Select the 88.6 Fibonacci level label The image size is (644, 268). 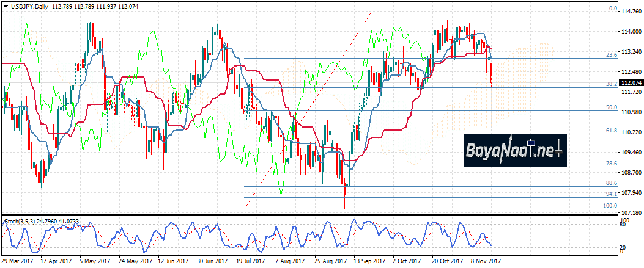tap(610, 183)
